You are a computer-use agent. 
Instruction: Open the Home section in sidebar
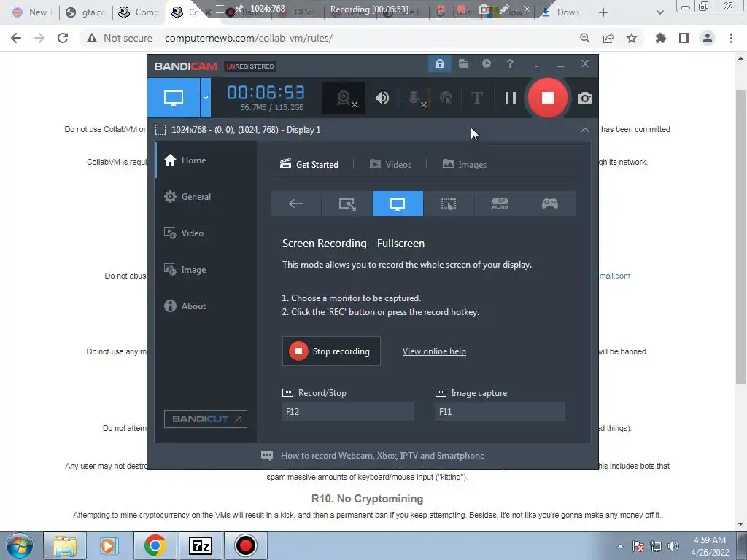pos(206,160)
